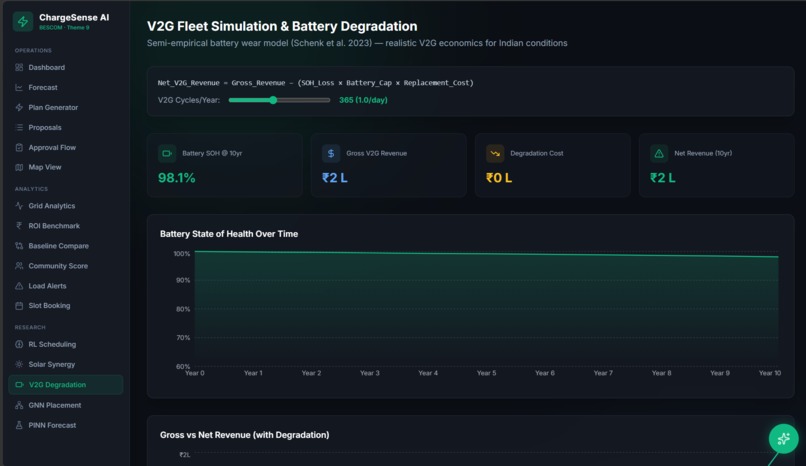Click the 98.1% Battery SOH value

click(x=176, y=178)
